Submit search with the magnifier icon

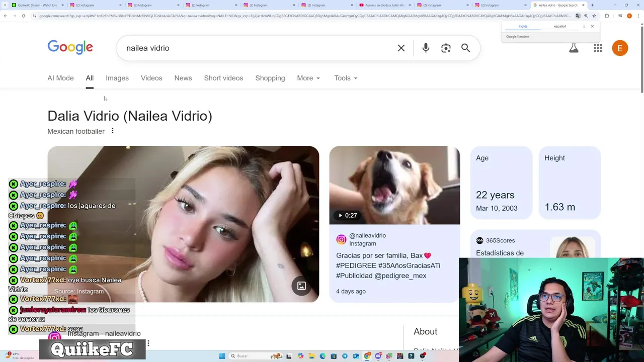(x=465, y=48)
